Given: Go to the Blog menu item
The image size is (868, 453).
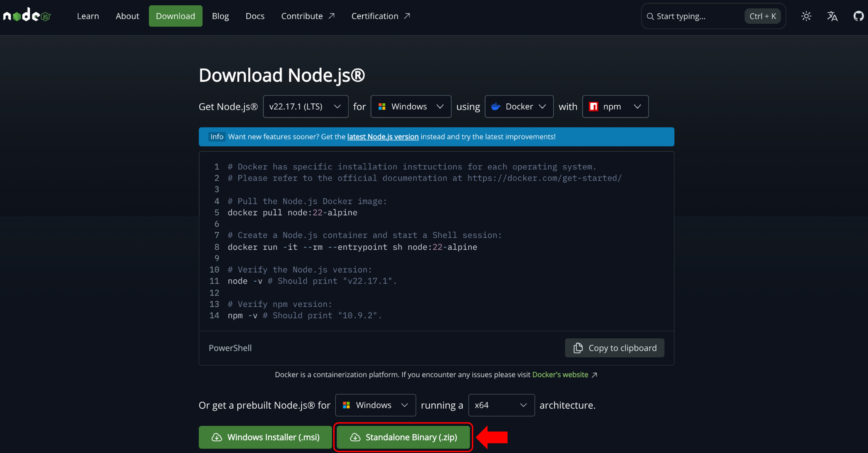Looking at the screenshot, I should pyautogui.click(x=220, y=16).
